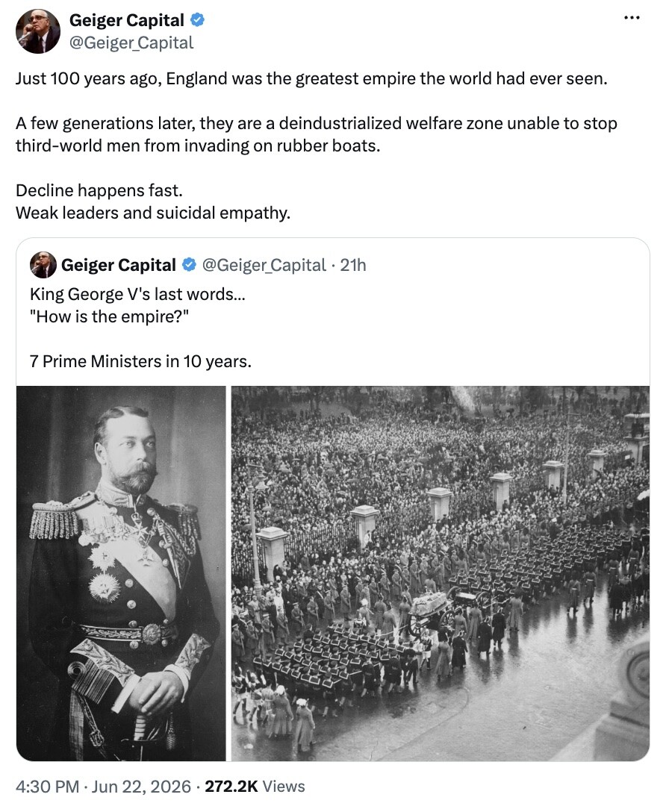Screen dimensions: 666x812
Task: Click 'Weak leaders and suicidal empathy.' text
Action: click(153, 213)
